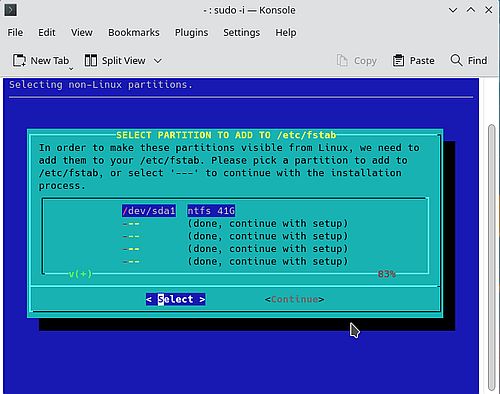Open the Plugins menu
Screen dimensions: 500x394
pyautogui.click(x=192, y=33)
